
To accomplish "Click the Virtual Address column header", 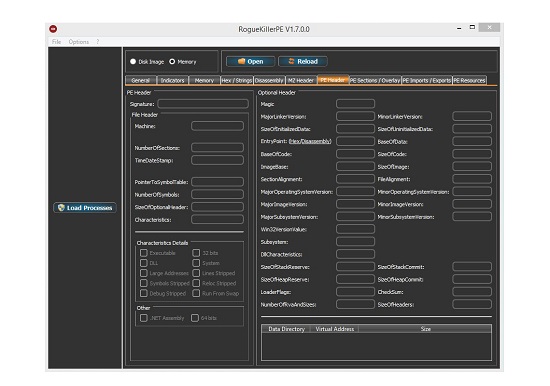I will pos(335,329).
